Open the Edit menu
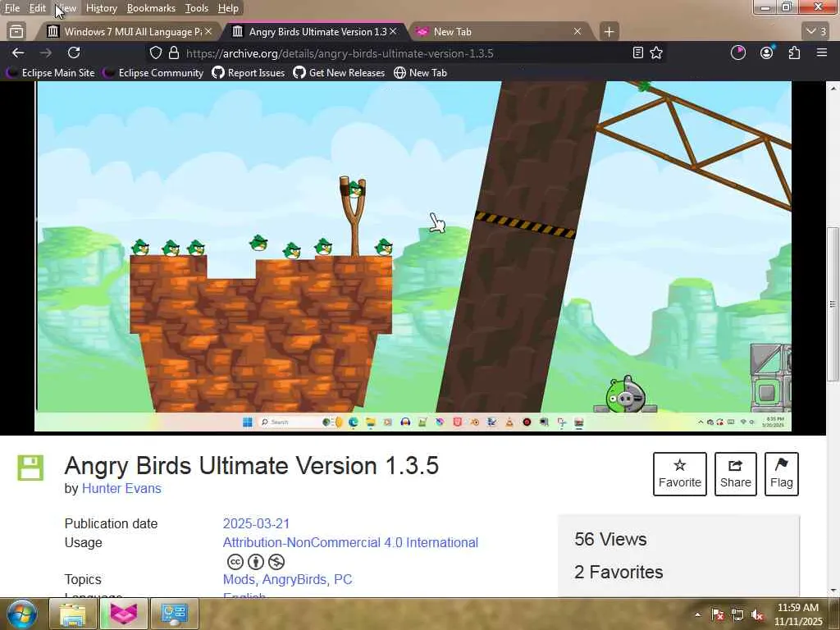 (x=38, y=8)
